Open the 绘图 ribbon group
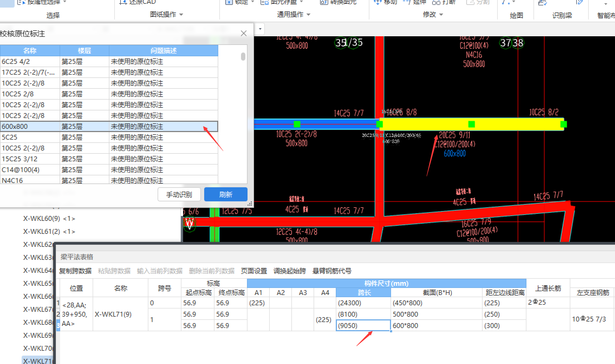Screen dimensions: 615x364 (516, 15)
